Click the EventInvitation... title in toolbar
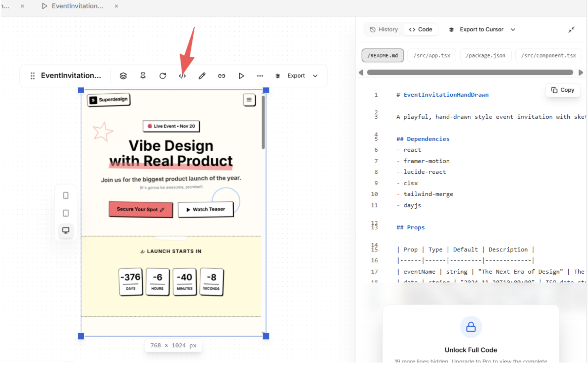The width and height of the screenshot is (588, 365). coord(71,76)
